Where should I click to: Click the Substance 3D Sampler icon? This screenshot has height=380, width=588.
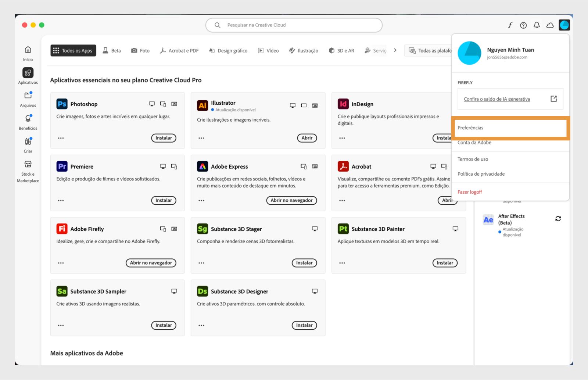(x=62, y=291)
